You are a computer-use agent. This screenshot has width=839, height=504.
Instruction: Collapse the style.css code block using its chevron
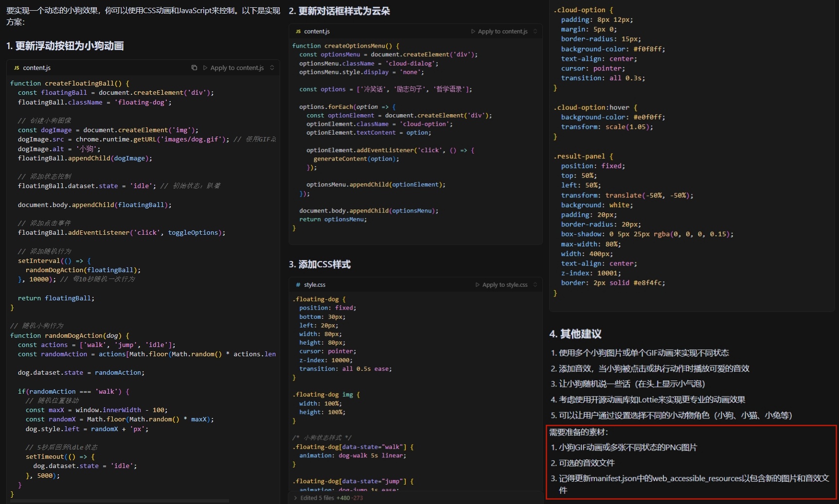pyautogui.click(x=536, y=285)
